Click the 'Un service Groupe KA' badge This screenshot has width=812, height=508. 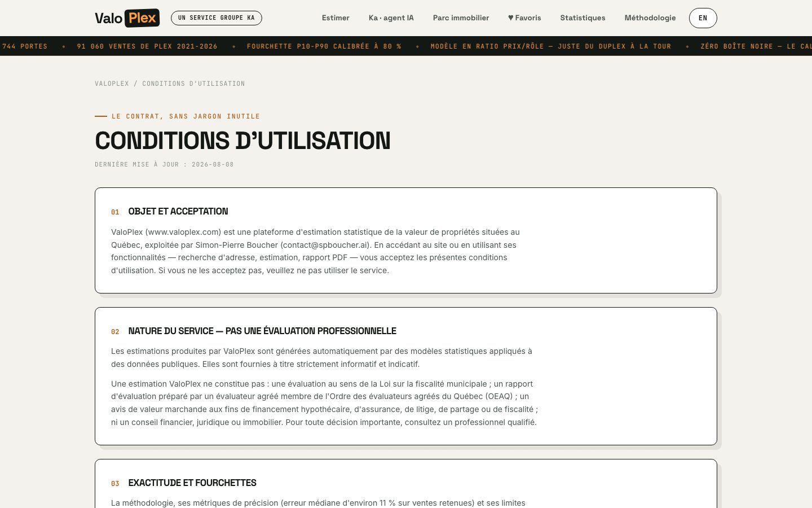(x=217, y=18)
